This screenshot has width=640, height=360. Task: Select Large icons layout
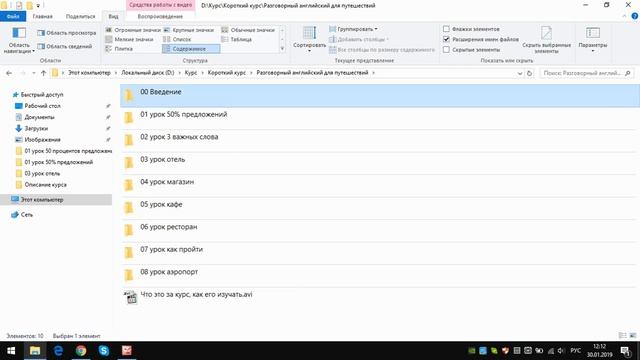pos(189,30)
